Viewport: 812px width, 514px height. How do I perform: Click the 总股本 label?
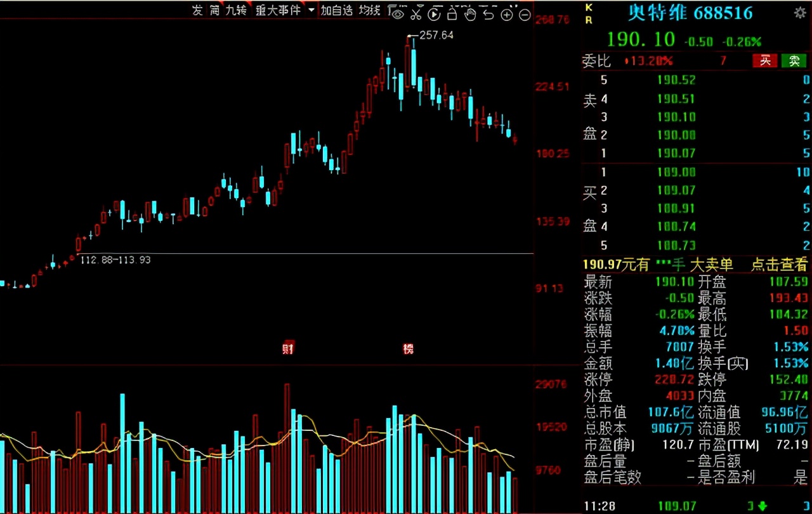605,428
